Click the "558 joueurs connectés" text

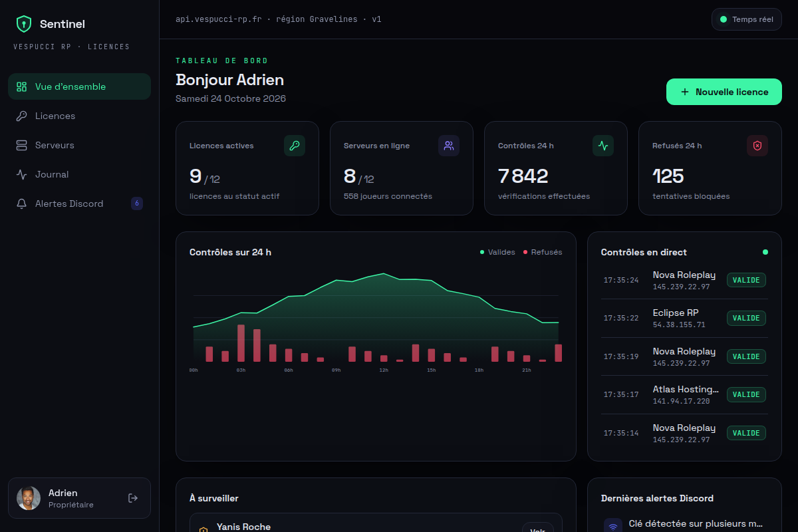388,196
